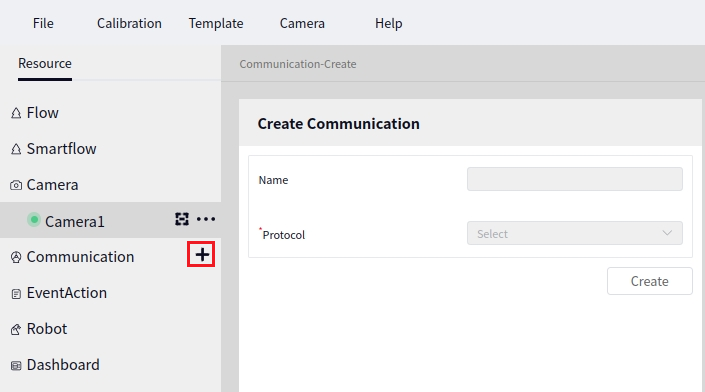Click the Communication section icon
Screen dimensions: 705x392
16,257
